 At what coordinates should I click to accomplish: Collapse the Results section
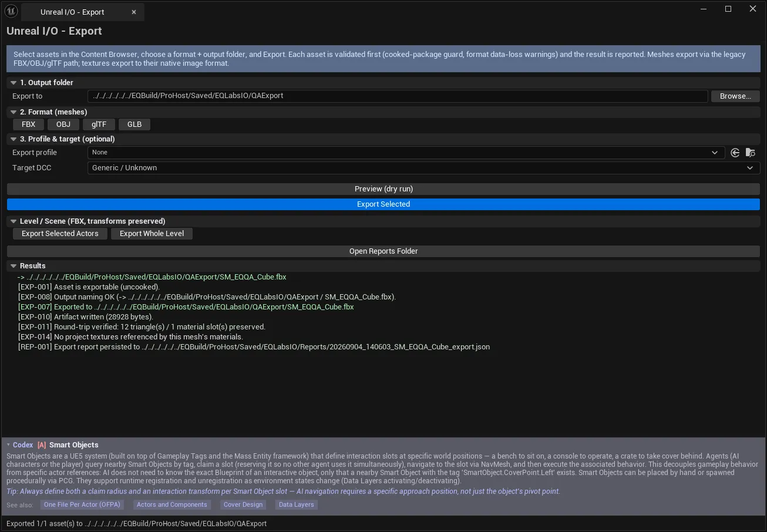click(14, 266)
